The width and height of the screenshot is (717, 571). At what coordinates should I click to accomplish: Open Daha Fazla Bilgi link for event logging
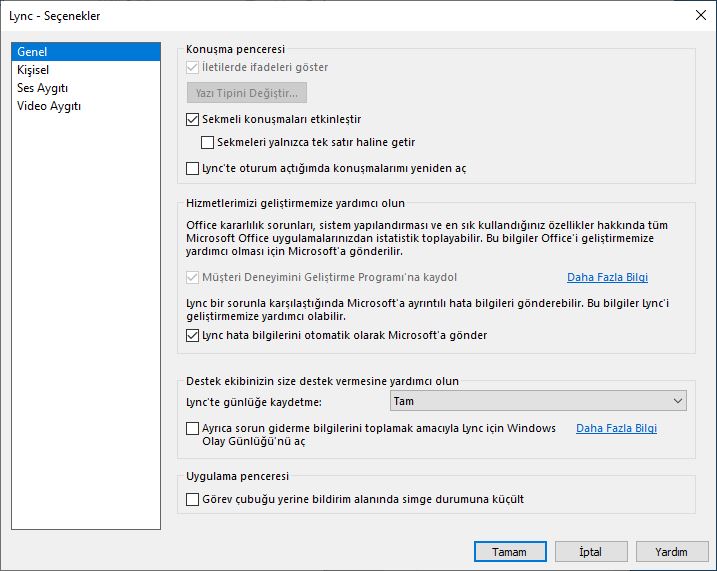point(616,428)
